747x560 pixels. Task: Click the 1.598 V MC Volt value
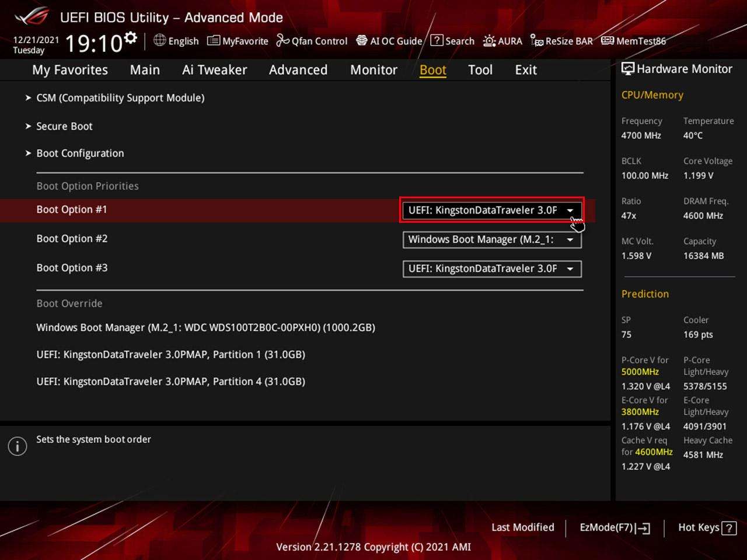[636, 256]
